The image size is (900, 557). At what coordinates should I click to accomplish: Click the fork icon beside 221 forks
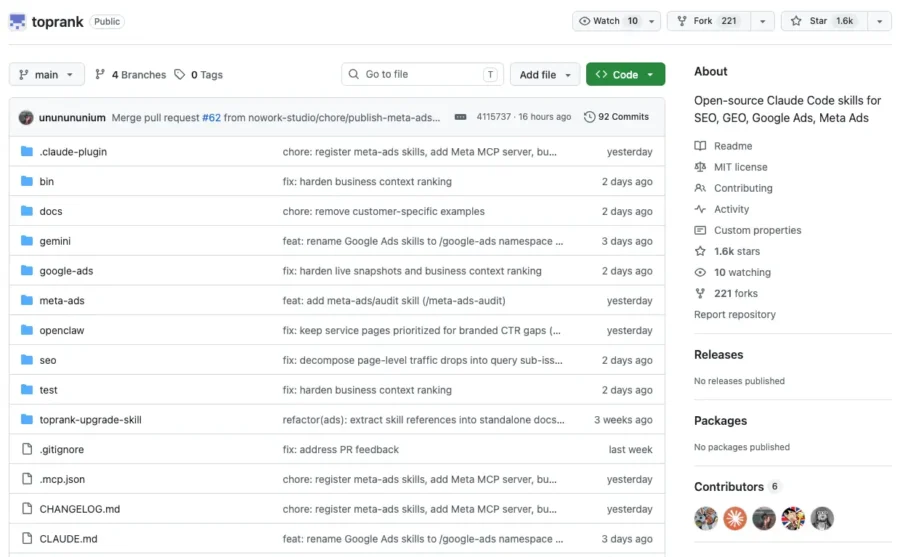[x=700, y=293]
